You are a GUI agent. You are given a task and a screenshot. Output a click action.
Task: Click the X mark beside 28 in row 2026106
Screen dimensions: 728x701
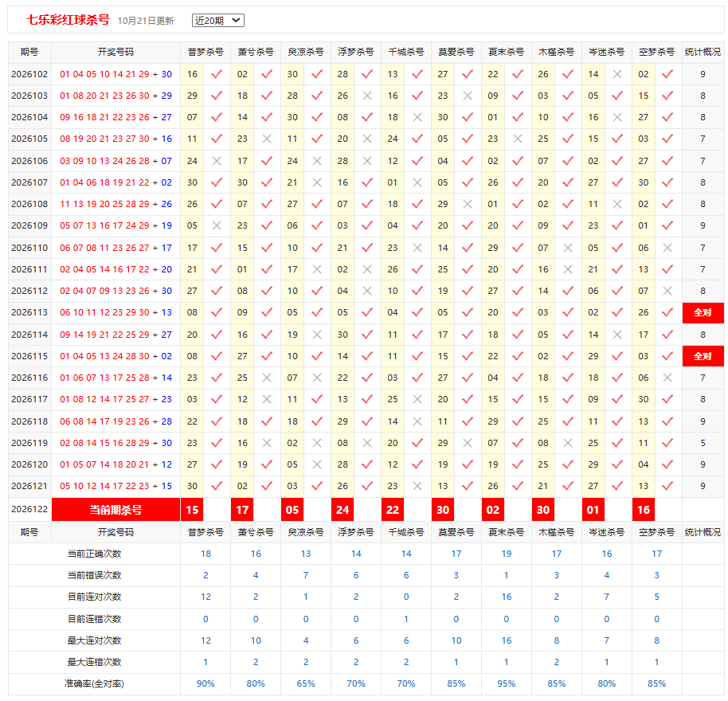pos(367,161)
